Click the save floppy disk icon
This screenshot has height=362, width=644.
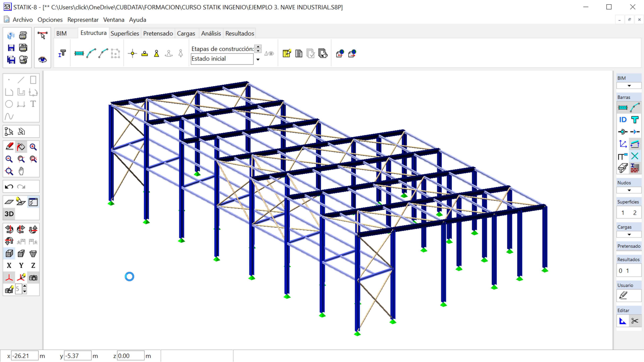pos(11,48)
